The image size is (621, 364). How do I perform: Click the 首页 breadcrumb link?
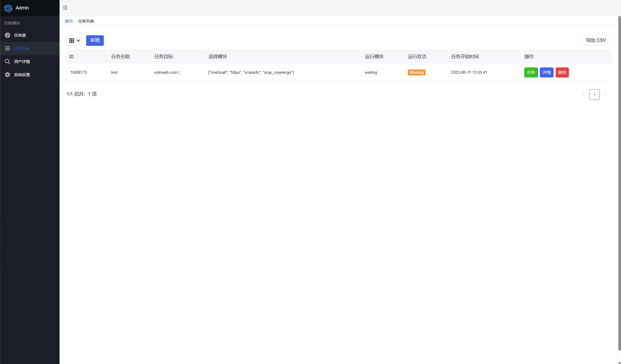69,21
